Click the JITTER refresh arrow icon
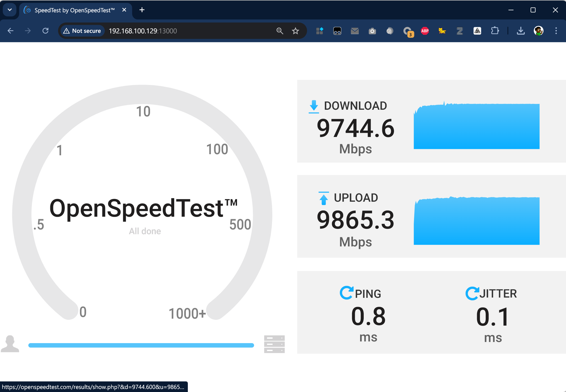 coord(472,293)
